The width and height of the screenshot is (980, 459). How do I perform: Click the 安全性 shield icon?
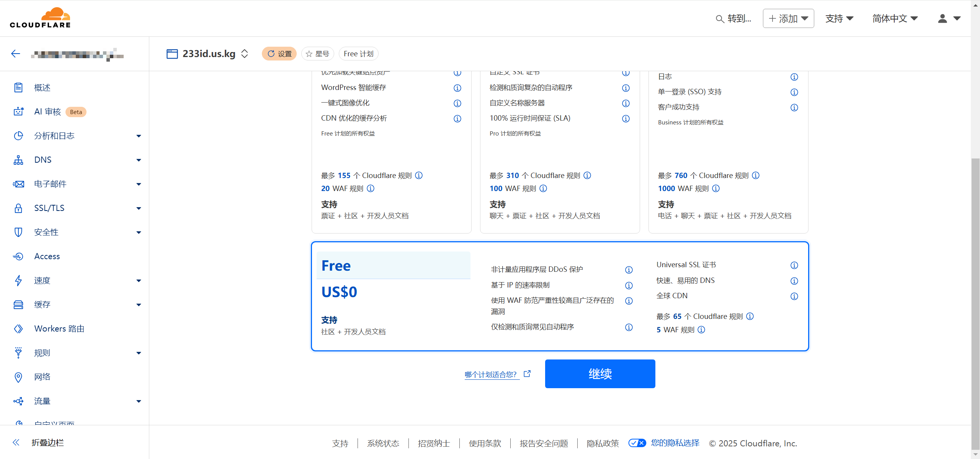coord(18,232)
